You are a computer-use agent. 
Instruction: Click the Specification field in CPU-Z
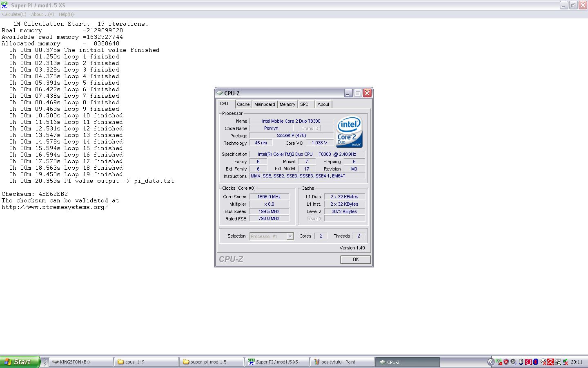pyautogui.click(x=307, y=154)
